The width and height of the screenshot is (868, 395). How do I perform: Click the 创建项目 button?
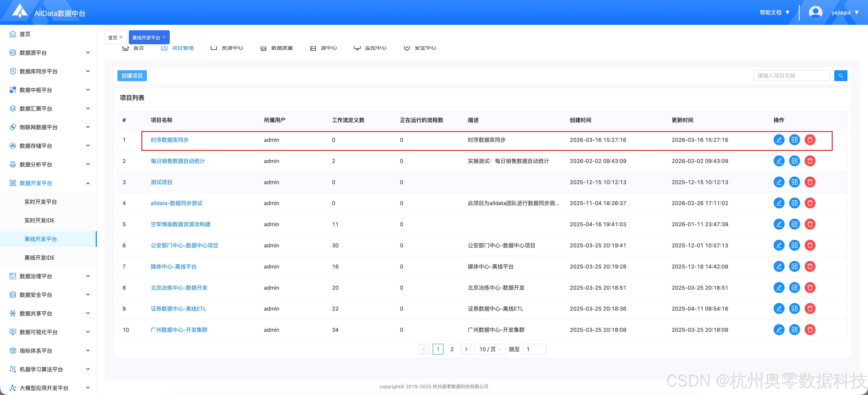pos(132,75)
